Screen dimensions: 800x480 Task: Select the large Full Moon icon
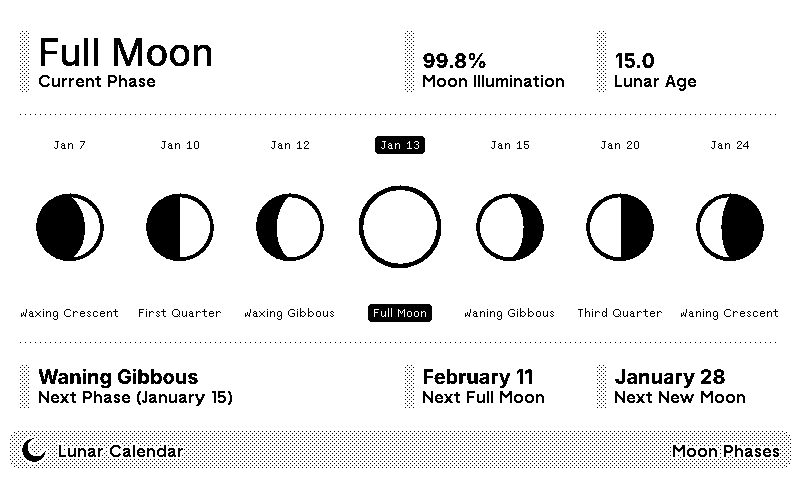400,227
